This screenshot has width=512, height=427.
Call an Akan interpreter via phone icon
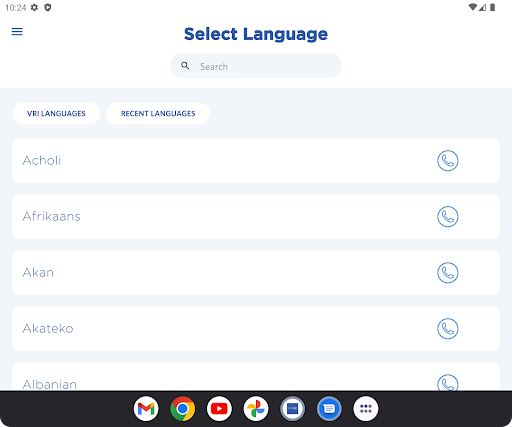coord(448,273)
